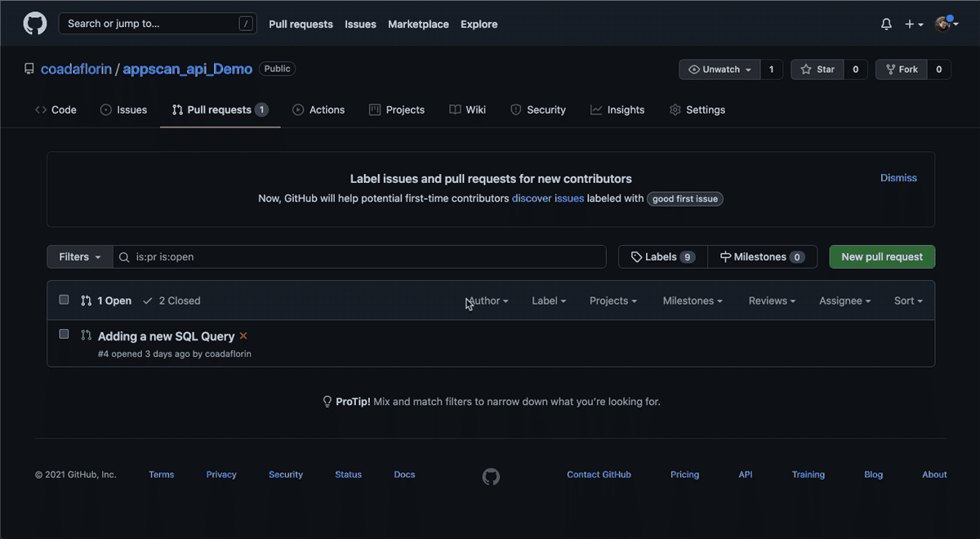Check the box for Adding a new SQL Query

64,334
